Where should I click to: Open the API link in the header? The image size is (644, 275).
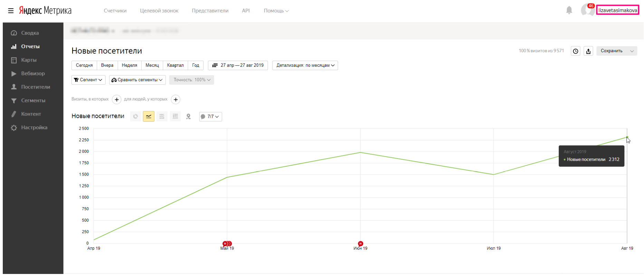click(x=246, y=11)
